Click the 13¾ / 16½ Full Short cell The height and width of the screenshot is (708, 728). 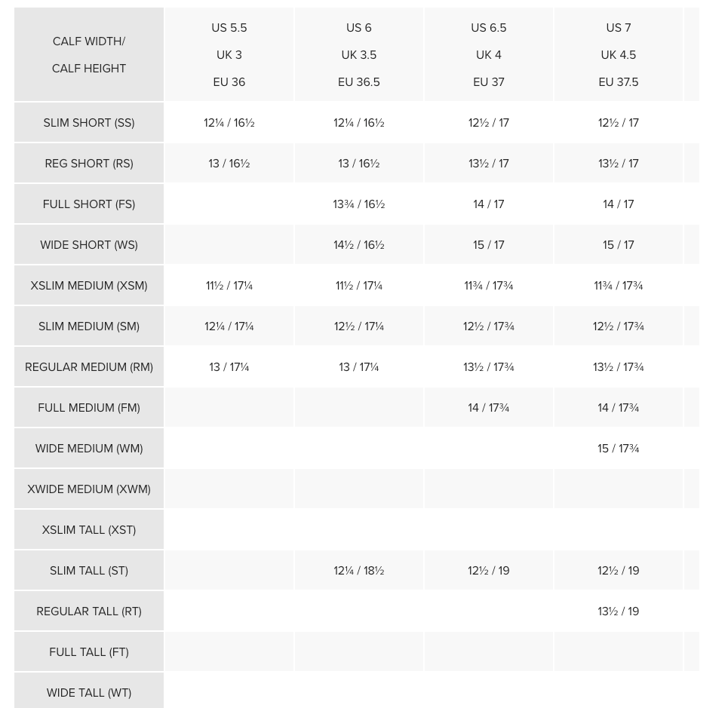359,204
